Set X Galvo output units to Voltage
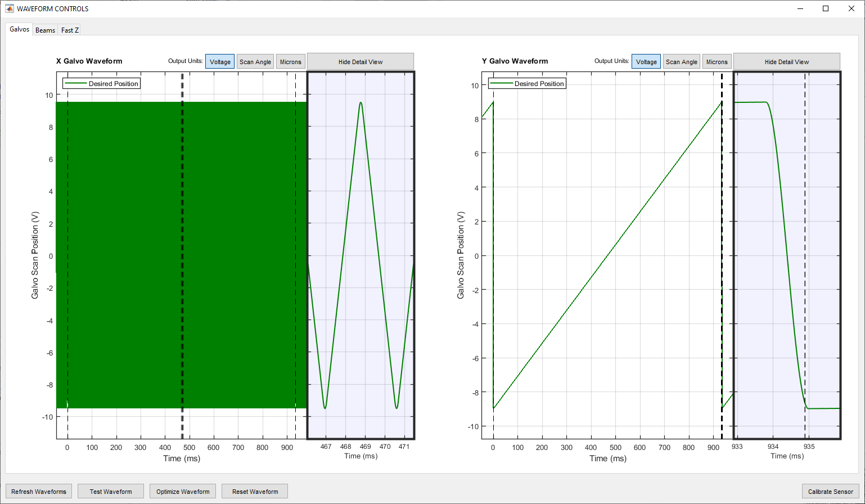865x504 pixels. point(220,62)
